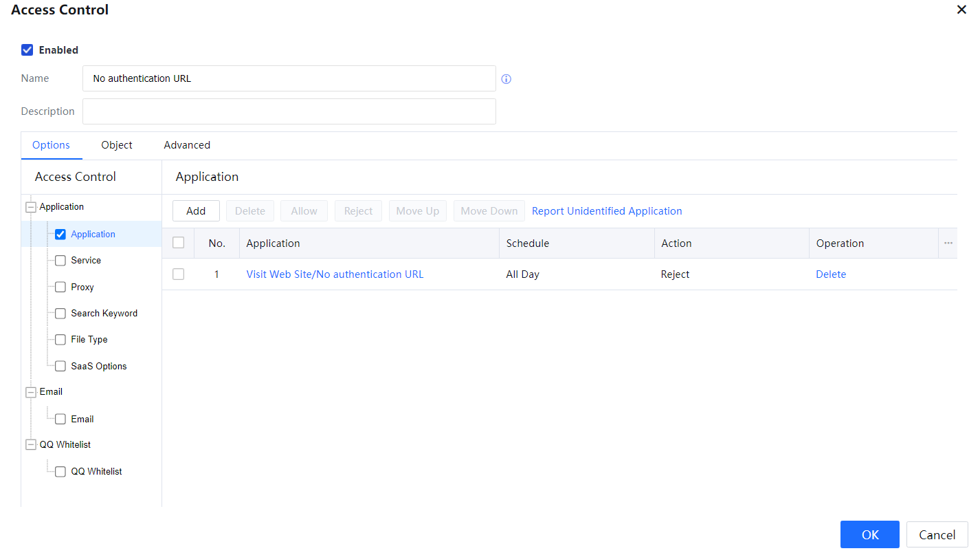Viewport: 980px width, 553px height.
Task: Click the info icon beside Name field
Action: click(506, 79)
